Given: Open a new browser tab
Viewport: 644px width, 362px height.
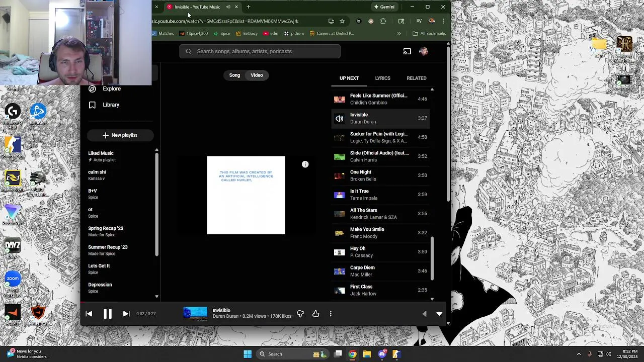Looking at the screenshot, I should pos(248,7).
